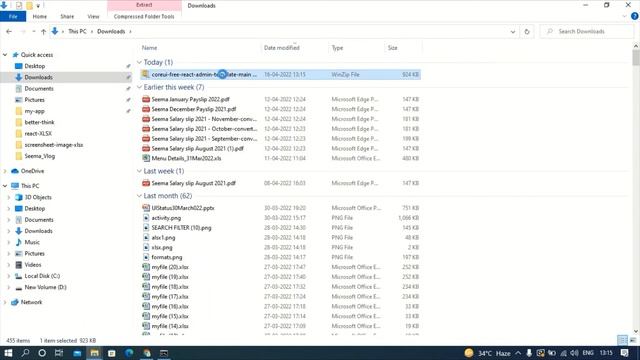Open the File ribbon tab
This screenshot has width=640, height=360.
tap(13, 16)
